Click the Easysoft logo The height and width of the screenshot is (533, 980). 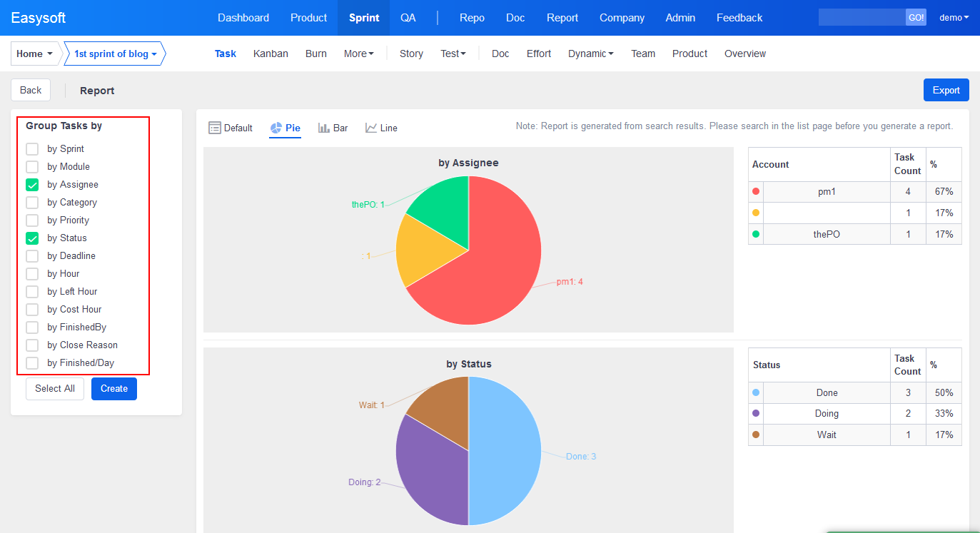coord(43,18)
